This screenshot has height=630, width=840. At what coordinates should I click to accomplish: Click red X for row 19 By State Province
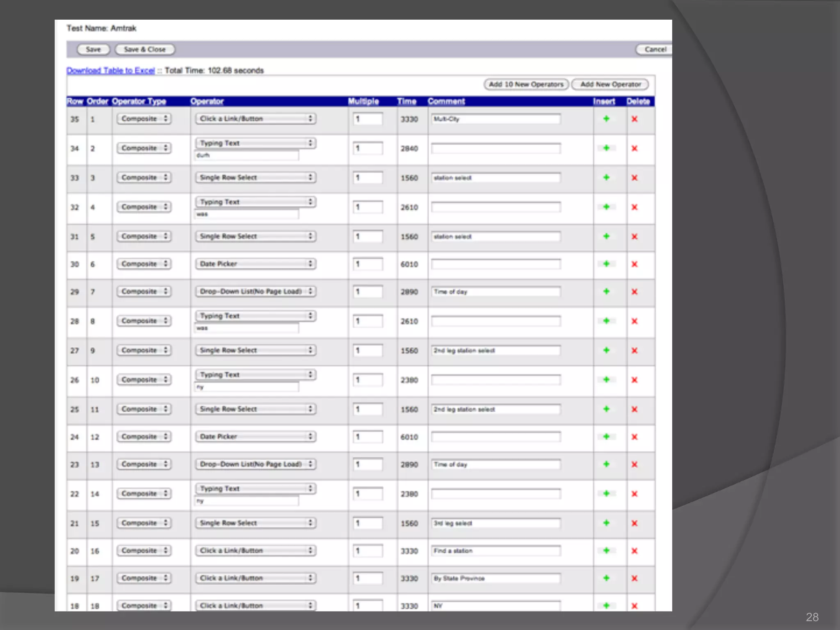point(635,578)
